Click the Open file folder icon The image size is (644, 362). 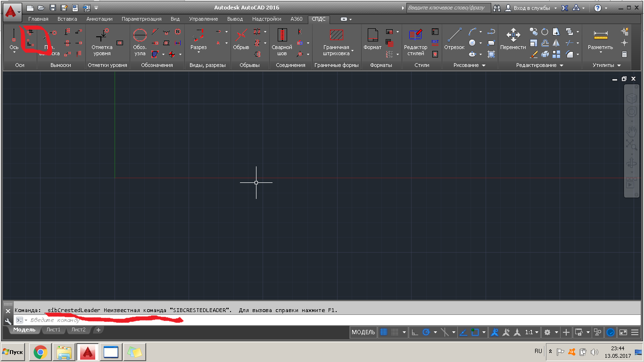(x=41, y=8)
